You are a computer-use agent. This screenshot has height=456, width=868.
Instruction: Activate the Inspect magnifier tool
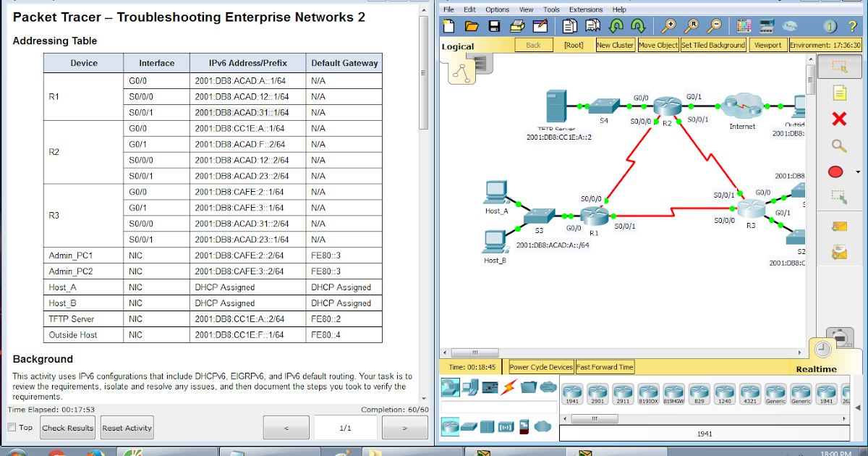pos(839,145)
